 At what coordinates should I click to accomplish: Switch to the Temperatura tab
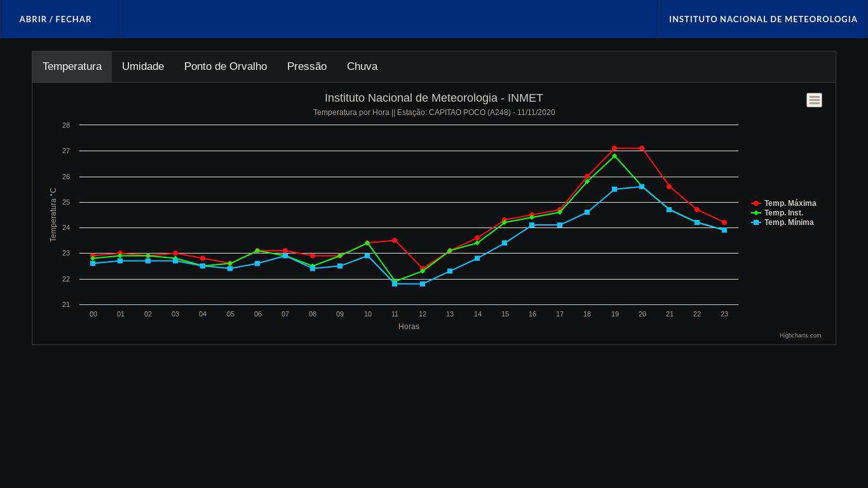point(72,67)
